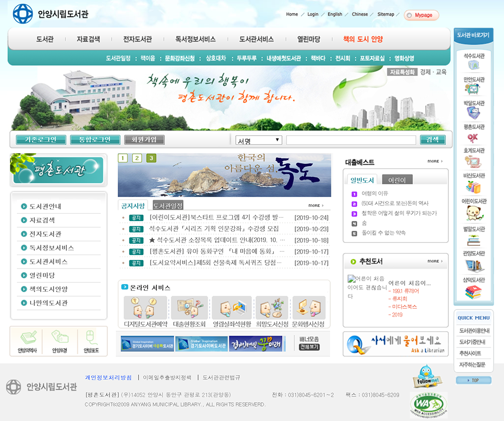Open the 문화행사신청 event application icon

click(309, 308)
